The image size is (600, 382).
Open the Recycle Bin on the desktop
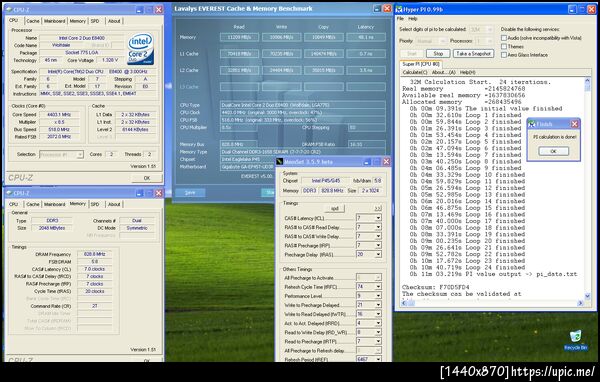[x=575, y=340]
